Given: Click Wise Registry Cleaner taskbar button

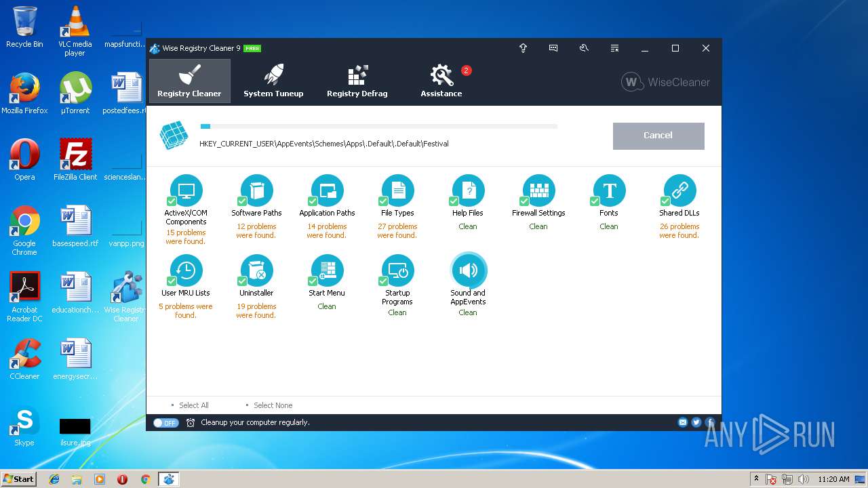Looking at the screenshot, I should (x=168, y=479).
